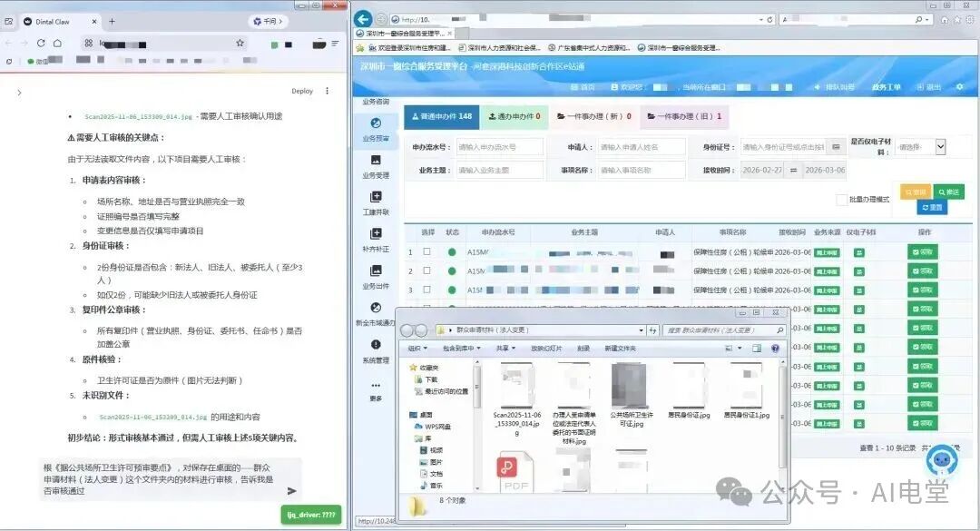Click the Explorer icon-size view control

point(730,346)
